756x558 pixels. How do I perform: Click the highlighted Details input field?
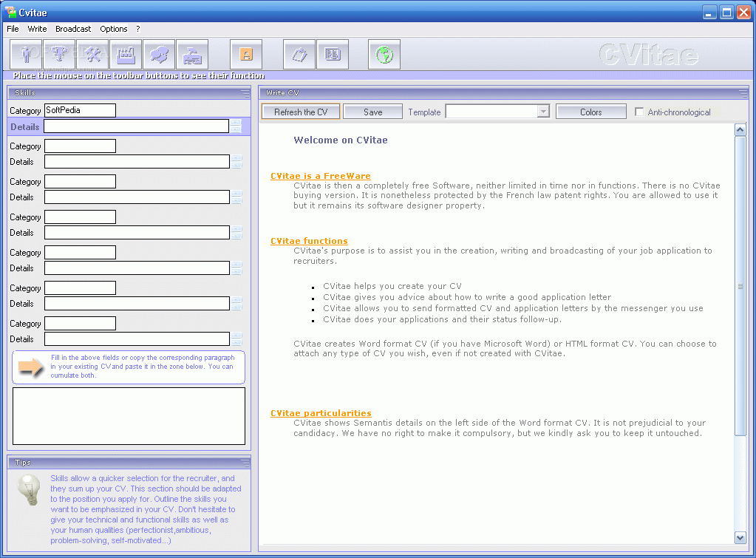pos(137,126)
